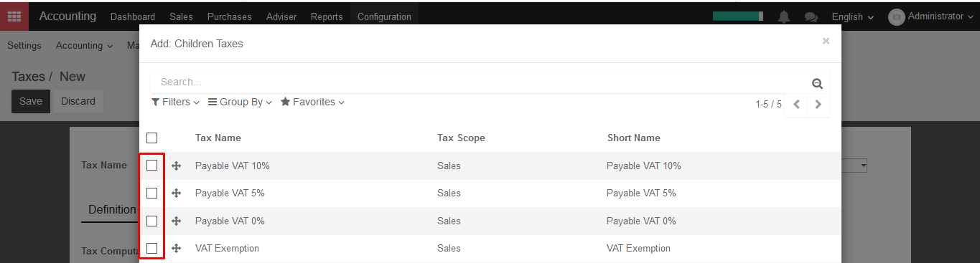The width and height of the screenshot is (980, 263).
Task: Click the Discard button
Action: (x=78, y=101)
